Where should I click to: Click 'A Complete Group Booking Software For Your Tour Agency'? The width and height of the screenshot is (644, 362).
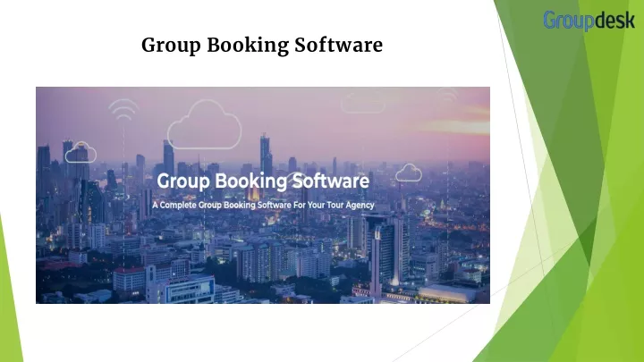[263, 205]
